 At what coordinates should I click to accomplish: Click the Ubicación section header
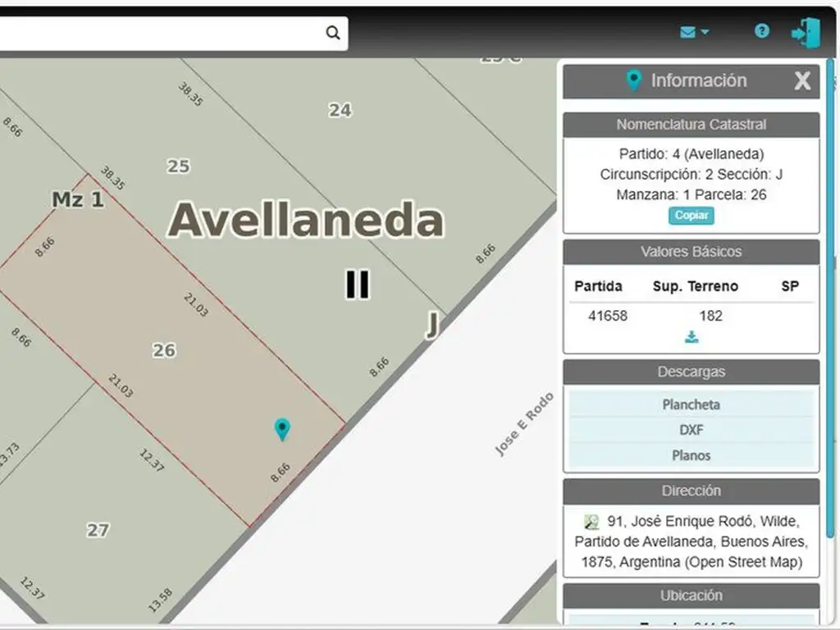[691, 596]
